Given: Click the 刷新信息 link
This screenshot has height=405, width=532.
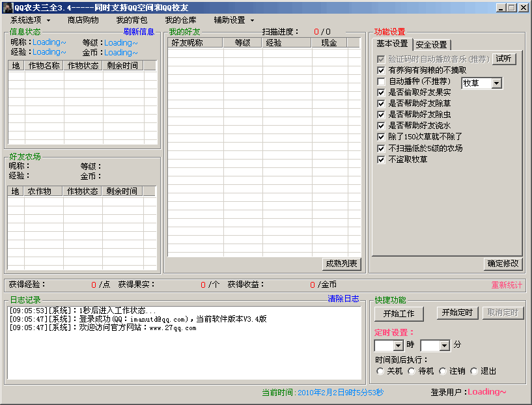Looking at the screenshot, I should 139,32.
